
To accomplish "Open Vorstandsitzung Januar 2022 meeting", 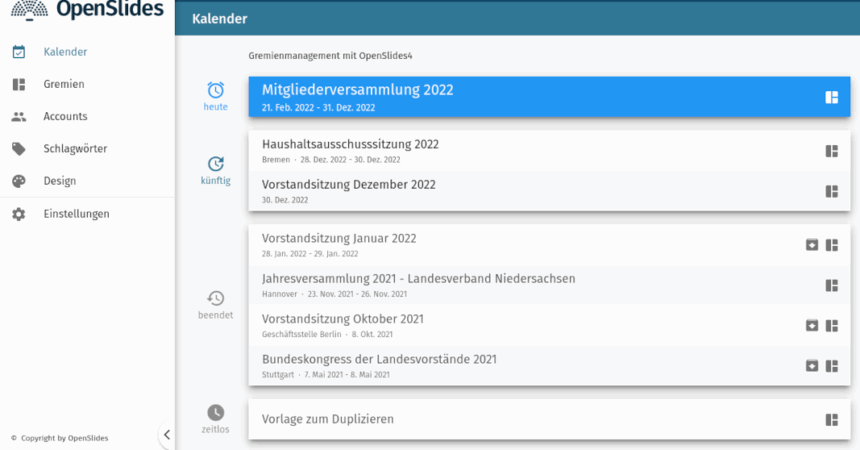I will click(549, 245).
